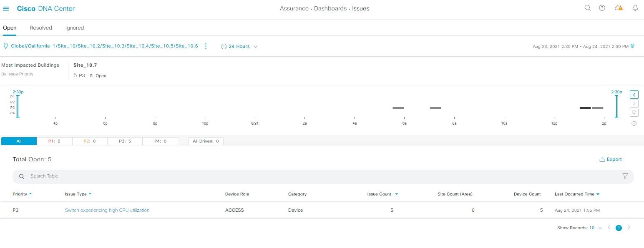Click the Search Table input field
The height and width of the screenshot is (248, 644).
tap(292, 176)
